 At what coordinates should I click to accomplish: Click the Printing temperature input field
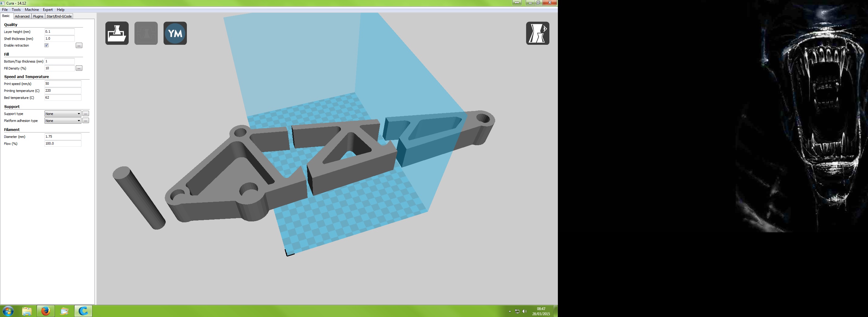coord(63,90)
